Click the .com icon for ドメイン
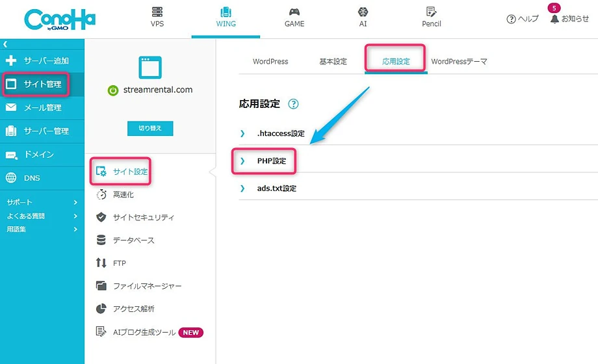 [11, 155]
